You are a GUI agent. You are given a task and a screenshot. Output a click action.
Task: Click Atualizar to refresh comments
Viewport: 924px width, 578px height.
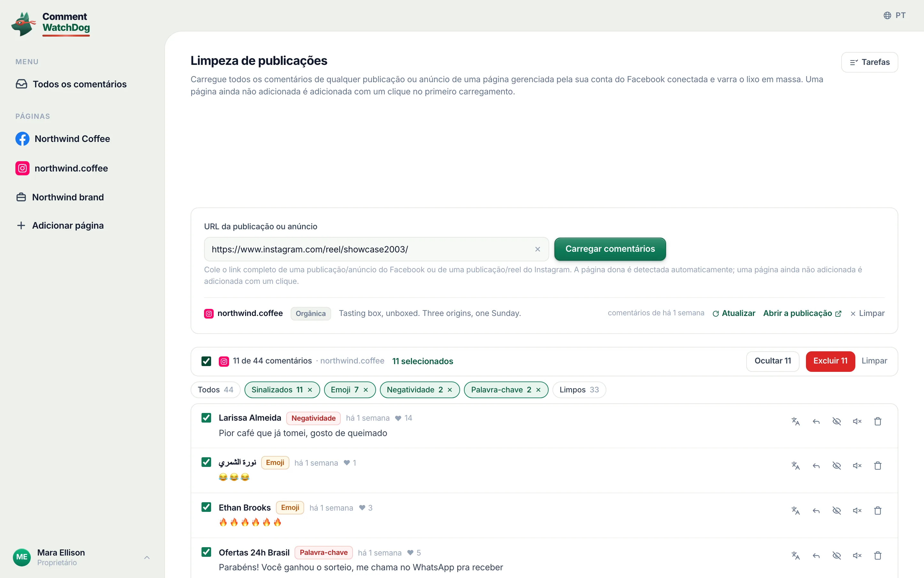pyautogui.click(x=734, y=313)
